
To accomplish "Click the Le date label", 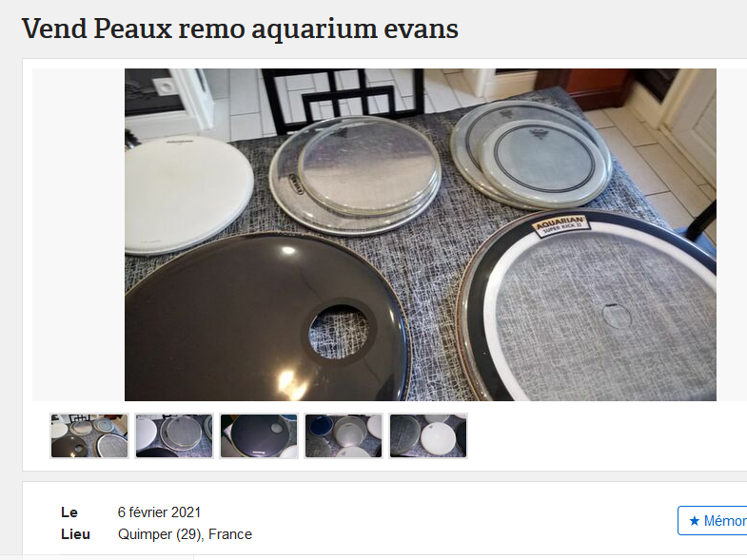I will pyautogui.click(x=69, y=512).
